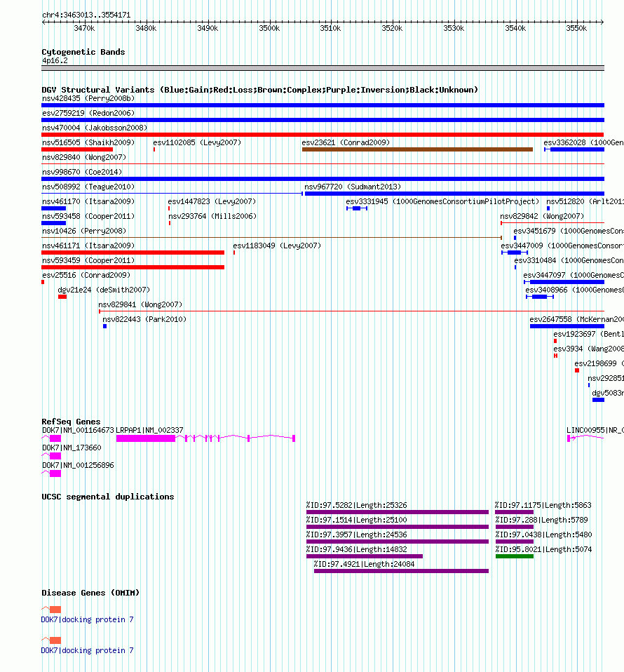Open variant nsv593458 (Cooper2011) label
Screen dimensions: 624x672
(x=88, y=216)
